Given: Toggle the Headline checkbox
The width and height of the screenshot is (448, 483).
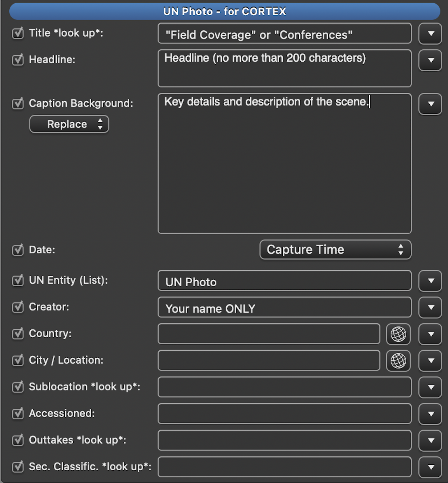Looking at the screenshot, I should click(x=18, y=59).
